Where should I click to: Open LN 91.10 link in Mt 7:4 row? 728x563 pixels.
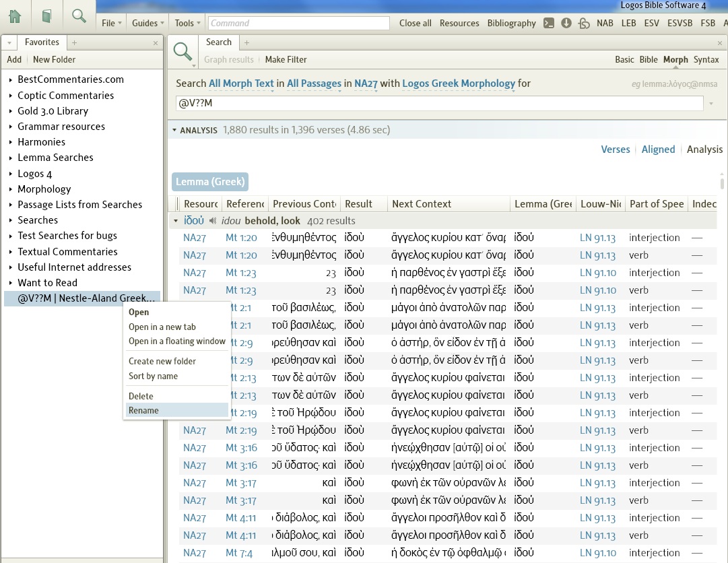(598, 553)
